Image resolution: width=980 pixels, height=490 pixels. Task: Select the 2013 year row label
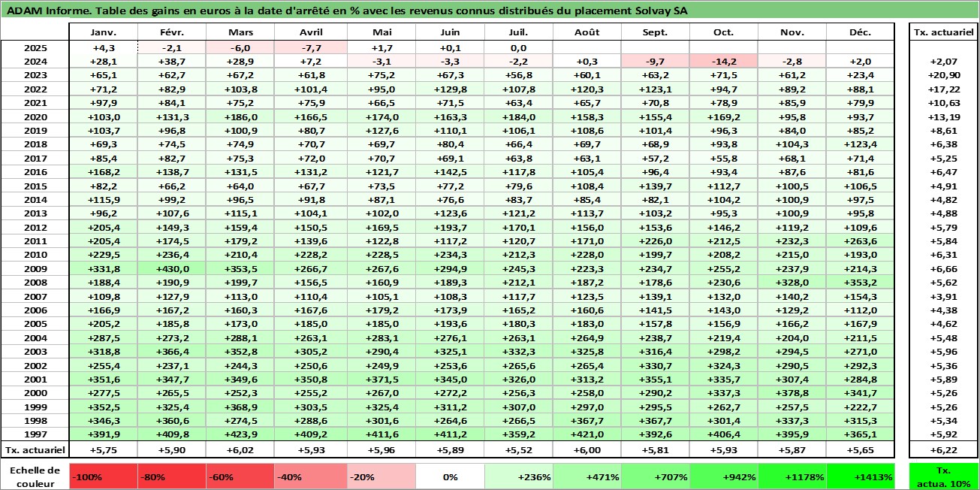(x=35, y=213)
